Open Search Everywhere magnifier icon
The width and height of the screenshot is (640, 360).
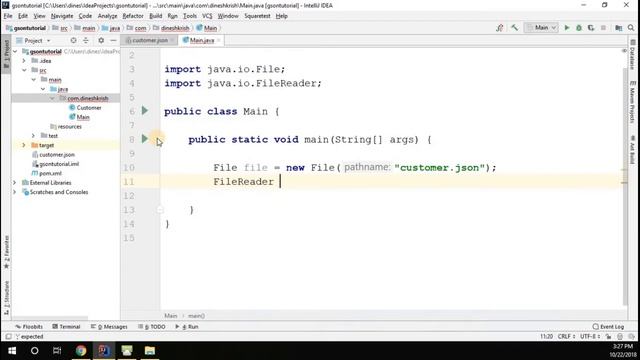tap(631, 28)
